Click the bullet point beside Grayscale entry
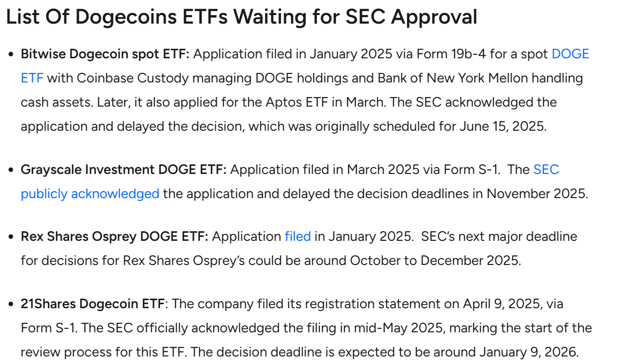 pyautogui.click(x=11, y=170)
